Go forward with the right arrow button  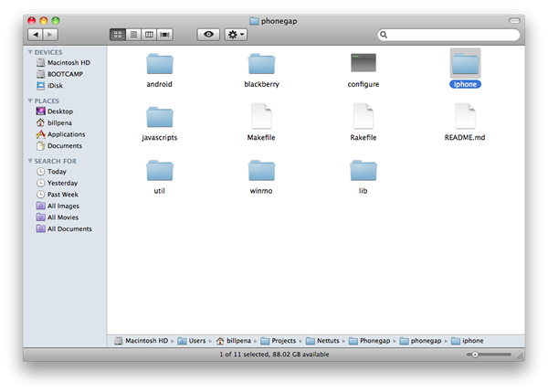(50, 35)
